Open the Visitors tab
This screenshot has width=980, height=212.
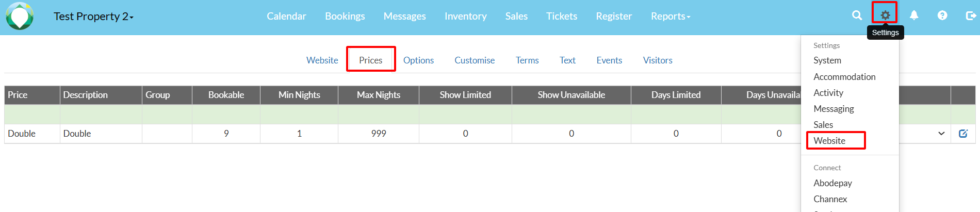658,60
